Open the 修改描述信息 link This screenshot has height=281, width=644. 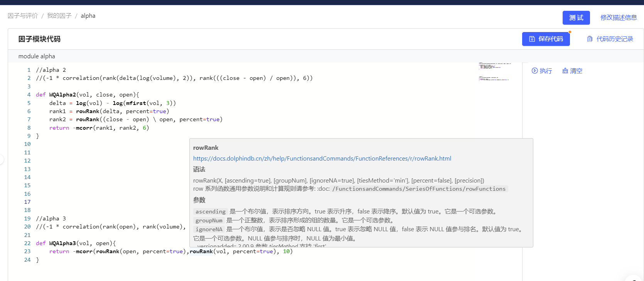point(619,17)
